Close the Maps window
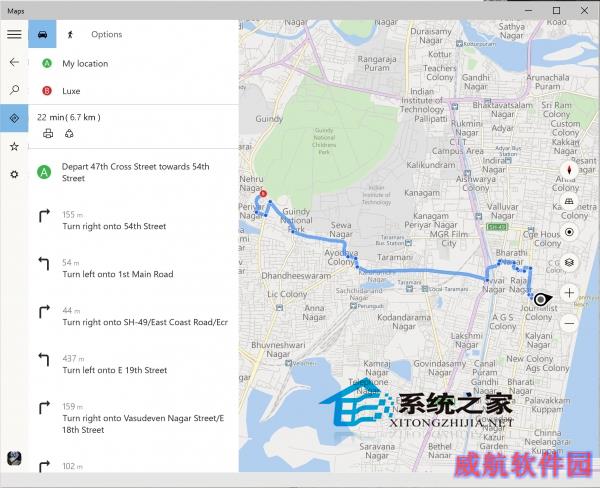Image resolution: width=600 pixels, height=488 pixels. coord(585,11)
